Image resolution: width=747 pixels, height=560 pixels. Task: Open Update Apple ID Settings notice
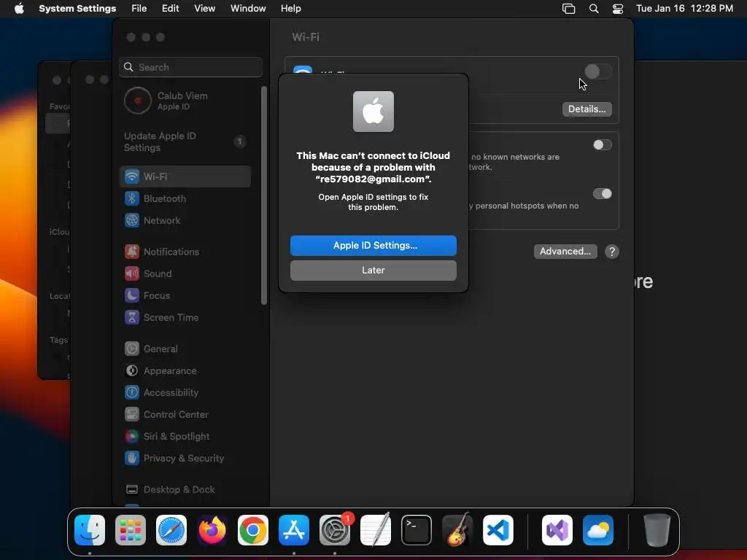tap(186, 142)
